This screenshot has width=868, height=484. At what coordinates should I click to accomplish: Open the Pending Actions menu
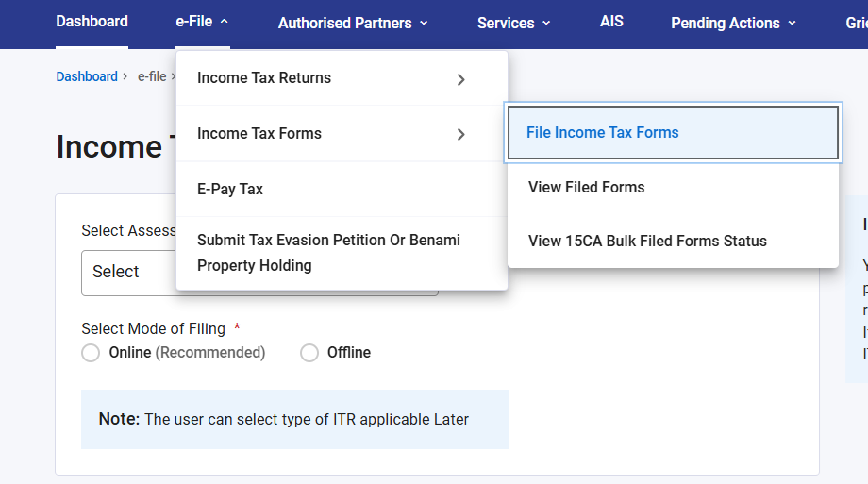(x=725, y=23)
